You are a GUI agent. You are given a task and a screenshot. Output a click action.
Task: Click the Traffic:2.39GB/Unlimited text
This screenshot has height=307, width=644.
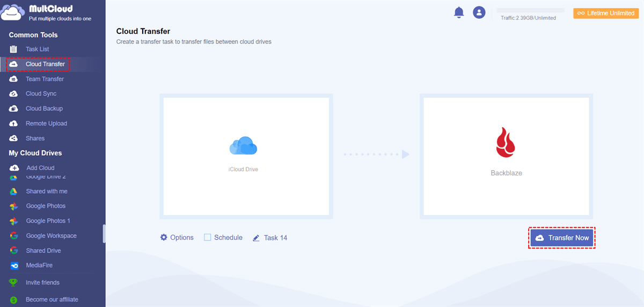point(528,18)
